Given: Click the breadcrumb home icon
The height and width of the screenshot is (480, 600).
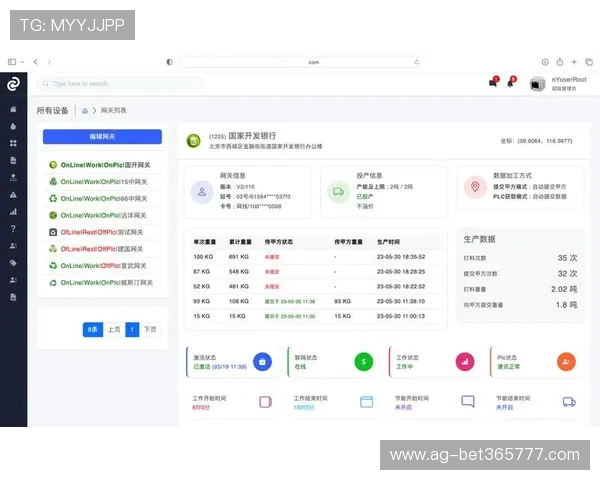Looking at the screenshot, I should click(85, 111).
